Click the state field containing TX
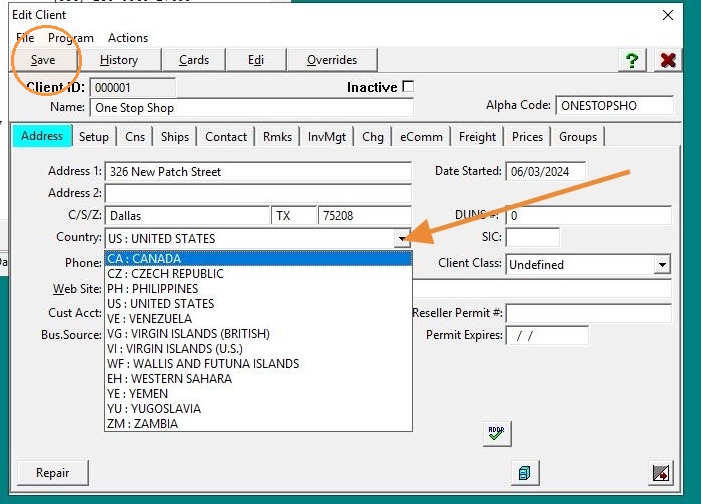The width and height of the screenshot is (701, 504). point(294,216)
